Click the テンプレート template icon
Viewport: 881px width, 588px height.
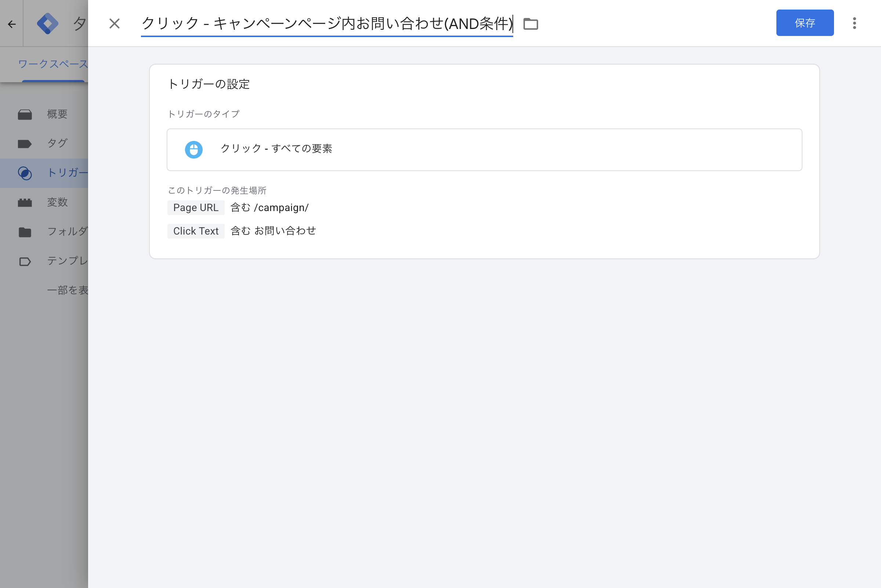(25, 261)
